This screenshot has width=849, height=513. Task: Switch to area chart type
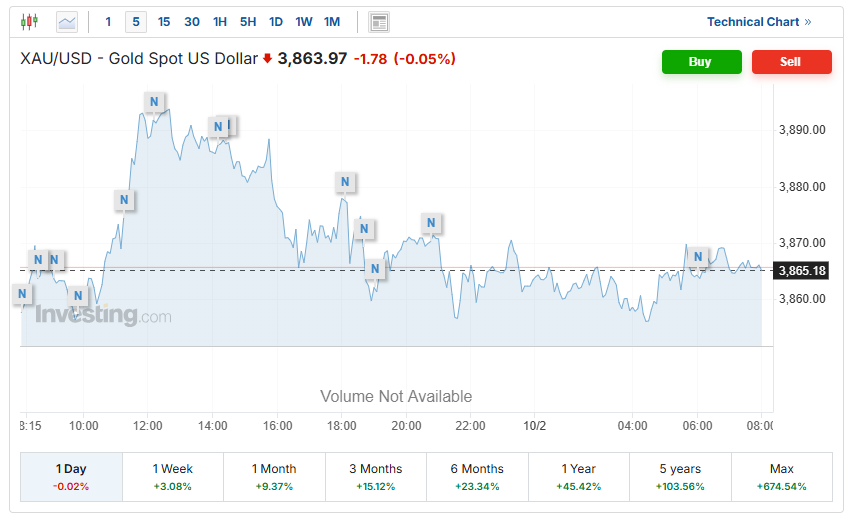pos(67,21)
